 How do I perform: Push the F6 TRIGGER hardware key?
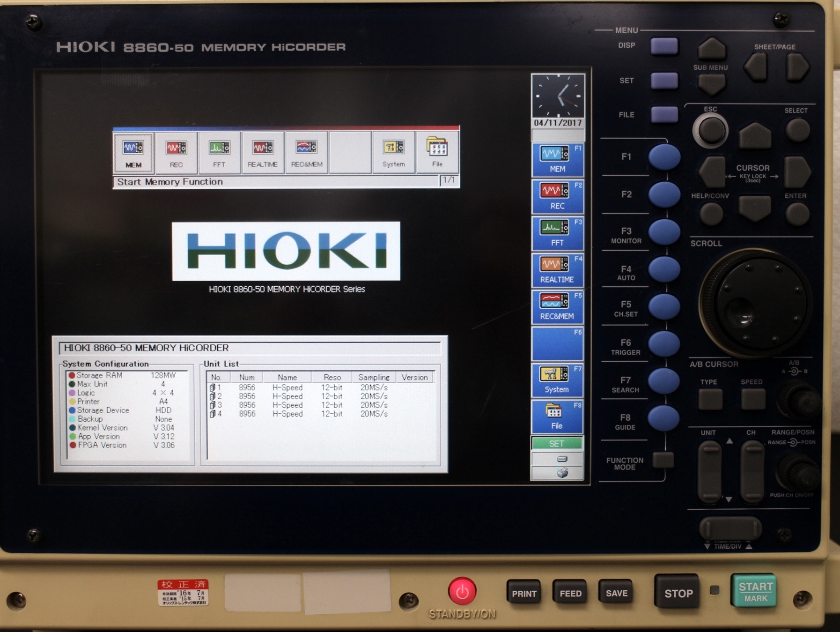(664, 343)
